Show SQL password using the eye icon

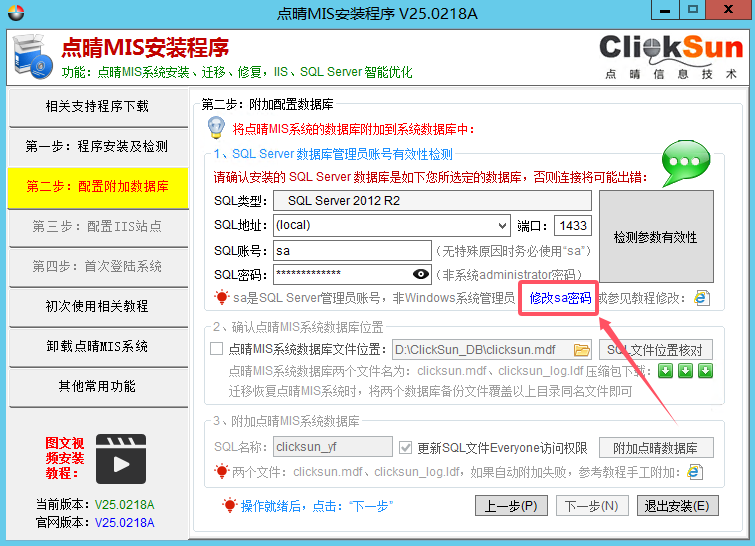point(421,275)
